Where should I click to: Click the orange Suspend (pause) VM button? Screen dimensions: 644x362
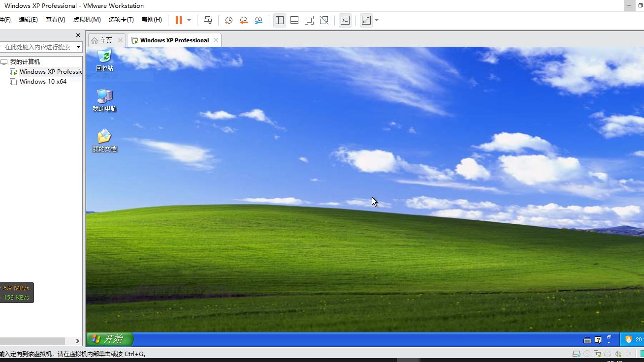coord(178,20)
